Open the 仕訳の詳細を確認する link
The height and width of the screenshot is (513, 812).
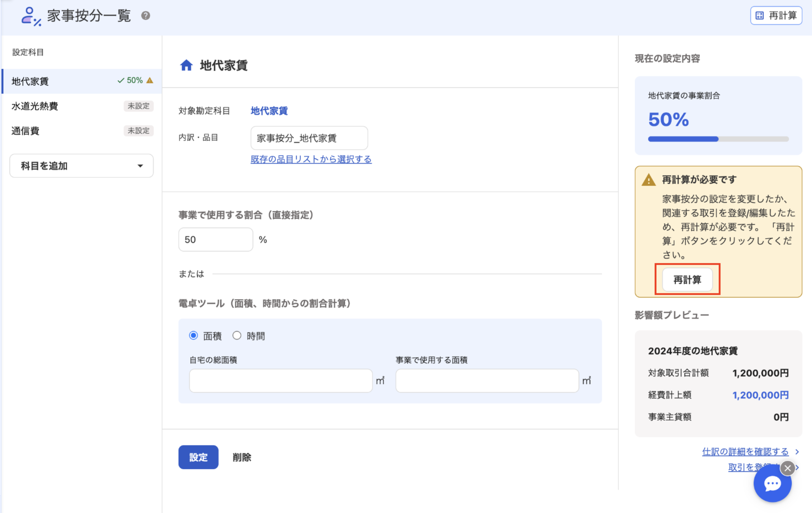coord(745,451)
